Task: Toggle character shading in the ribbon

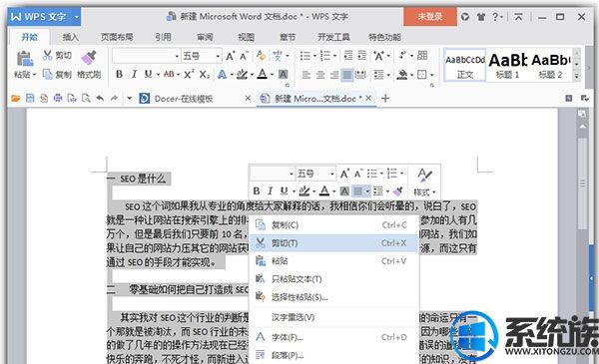Action: pos(284,74)
